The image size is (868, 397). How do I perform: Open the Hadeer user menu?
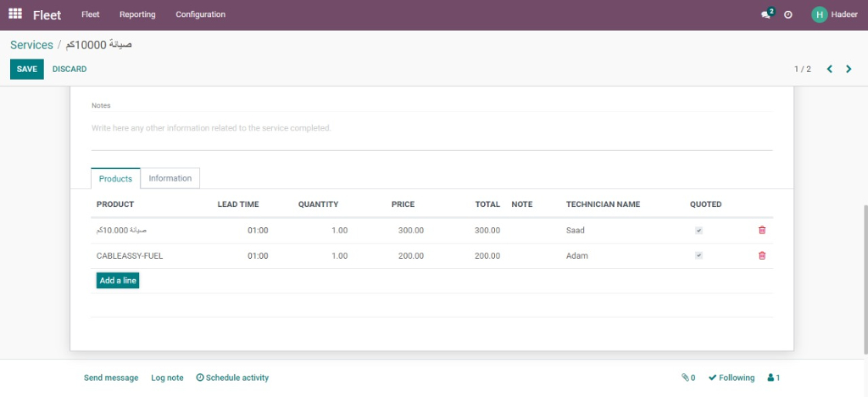click(834, 14)
